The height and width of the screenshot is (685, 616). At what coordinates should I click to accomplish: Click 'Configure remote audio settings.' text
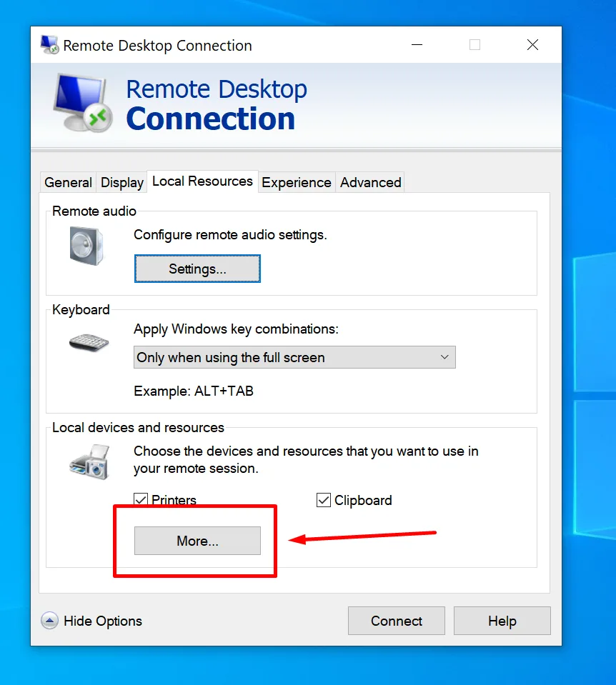[x=230, y=234]
